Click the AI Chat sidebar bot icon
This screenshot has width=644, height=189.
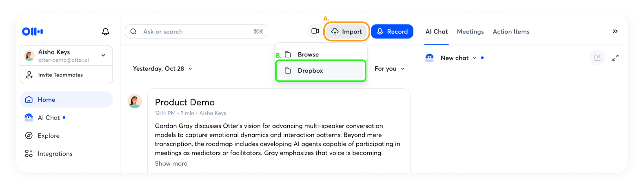tap(29, 117)
